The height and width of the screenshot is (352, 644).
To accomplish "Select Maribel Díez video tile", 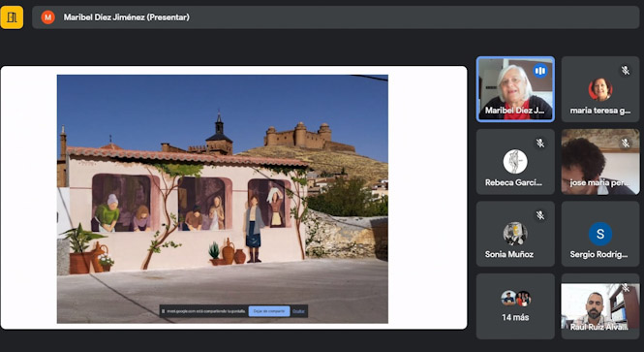I will click(x=515, y=89).
